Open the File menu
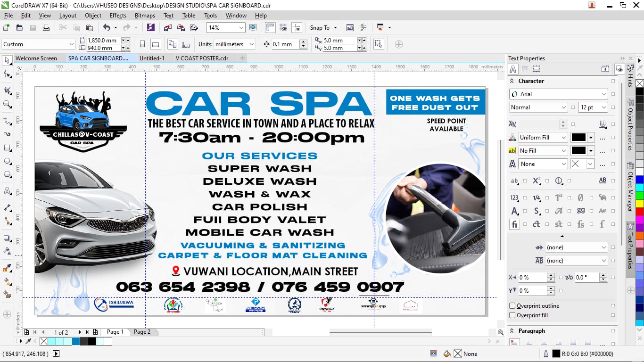This screenshot has height=362, width=644. (8, 16)
